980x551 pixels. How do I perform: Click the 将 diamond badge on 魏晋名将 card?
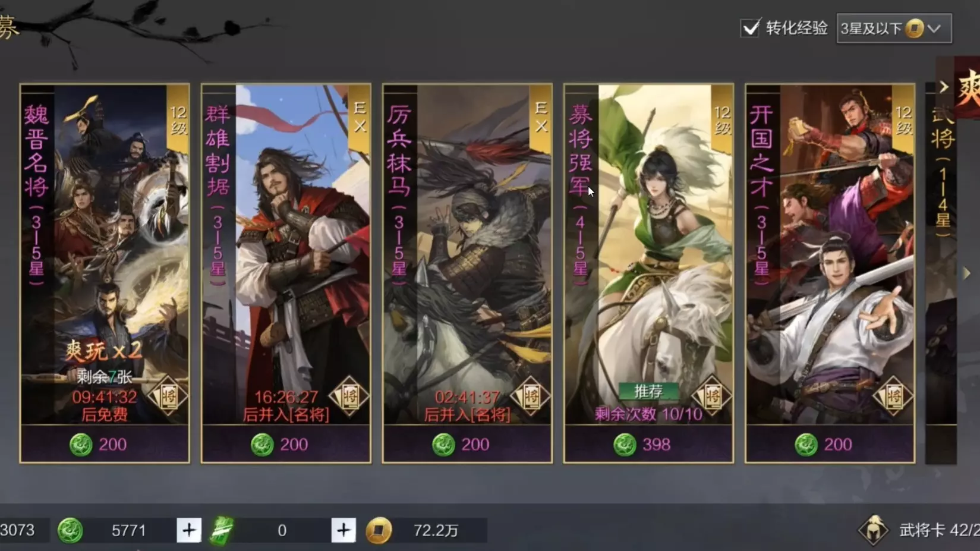(168, 395)
